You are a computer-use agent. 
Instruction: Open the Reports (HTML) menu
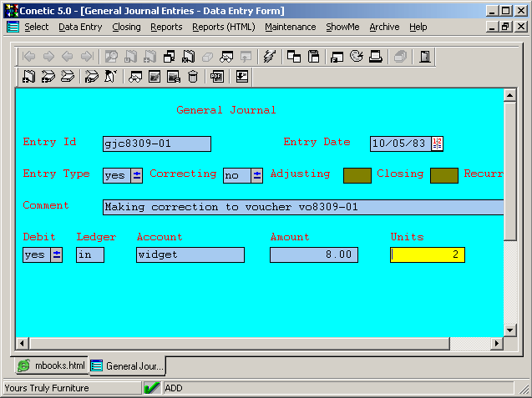tap(223, 27)
